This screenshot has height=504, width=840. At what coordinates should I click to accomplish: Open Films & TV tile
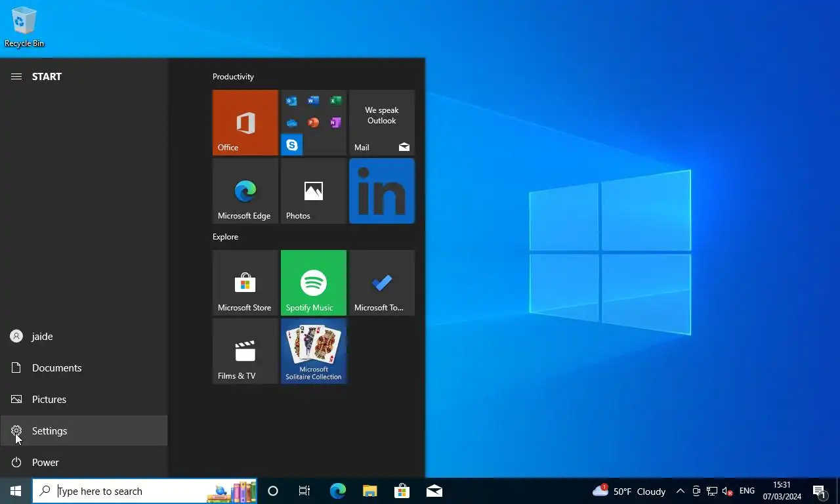tap(245, 351)
